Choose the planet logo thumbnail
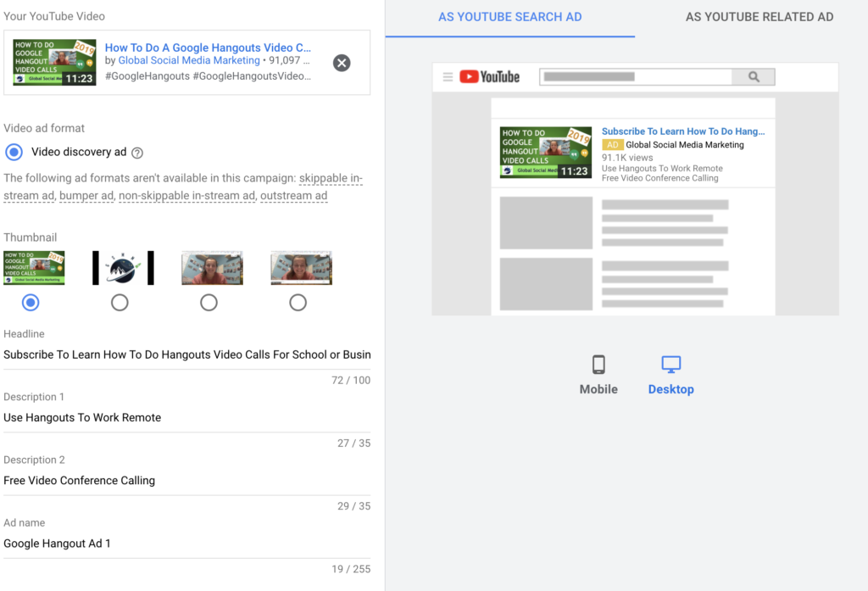Screen dimensions: 868x591 [123, 268]
